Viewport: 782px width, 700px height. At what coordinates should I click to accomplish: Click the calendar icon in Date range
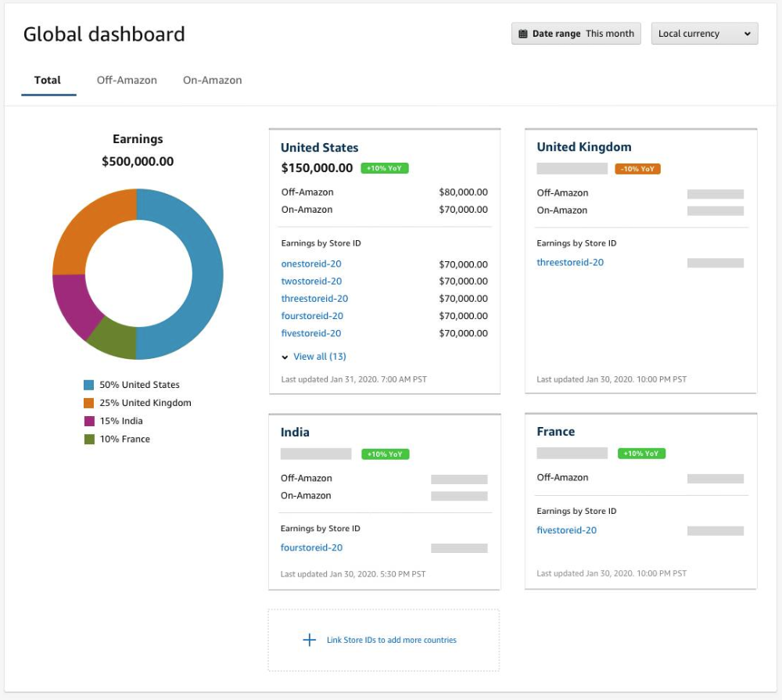coord(522,34)
